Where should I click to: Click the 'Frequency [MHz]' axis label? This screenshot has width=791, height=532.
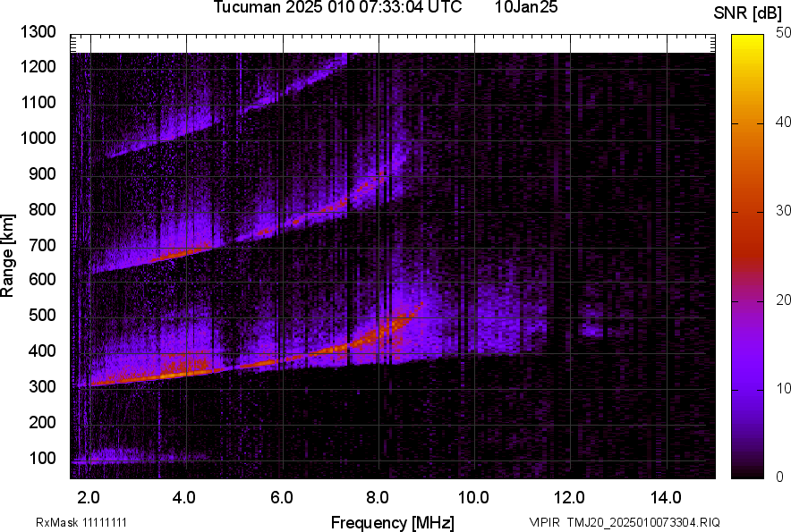tap(393, 522)
